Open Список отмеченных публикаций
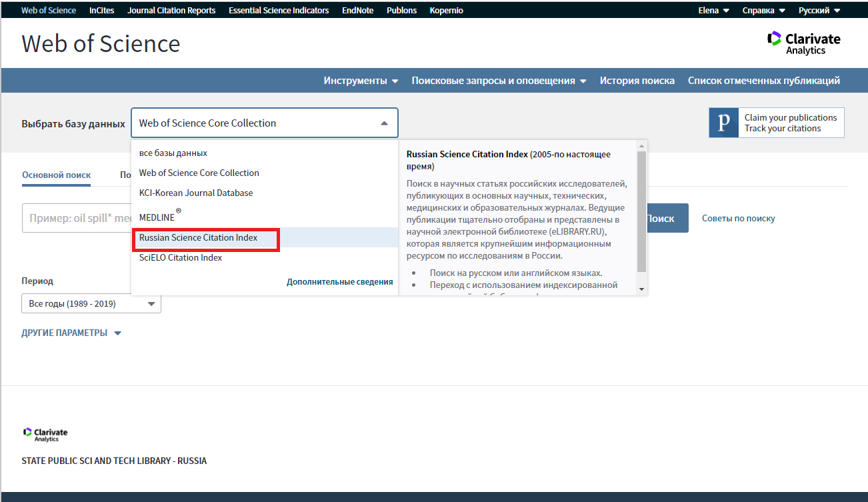This screenshot has width=868, height=502. pyautogui.click(x=763, y=81)
